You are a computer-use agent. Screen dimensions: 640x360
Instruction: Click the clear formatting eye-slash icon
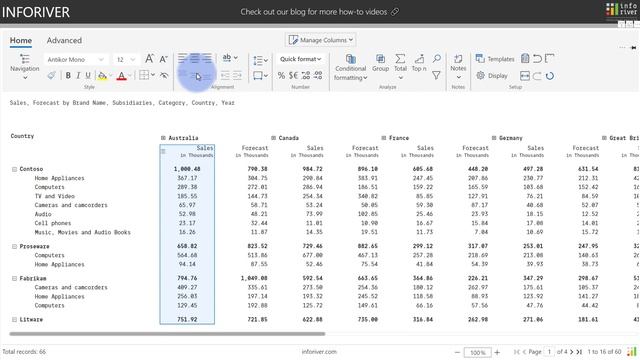(x=164, y=75)
